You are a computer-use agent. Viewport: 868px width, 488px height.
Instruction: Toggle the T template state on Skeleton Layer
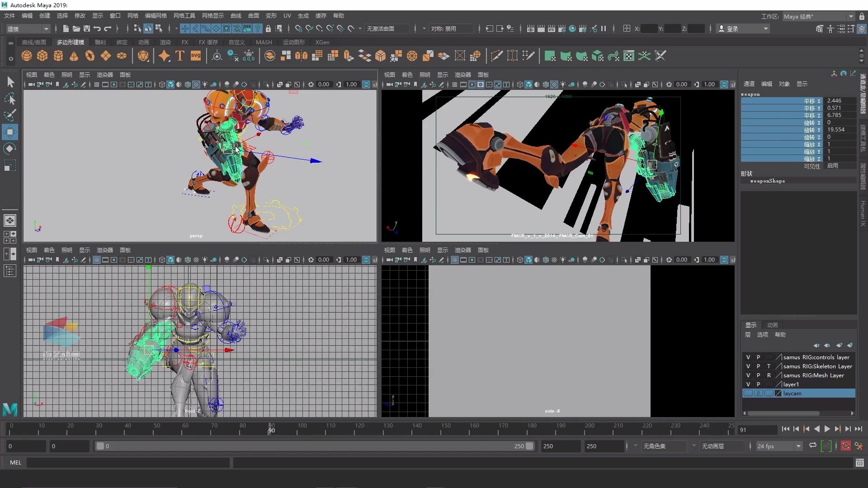coord(769,366)
